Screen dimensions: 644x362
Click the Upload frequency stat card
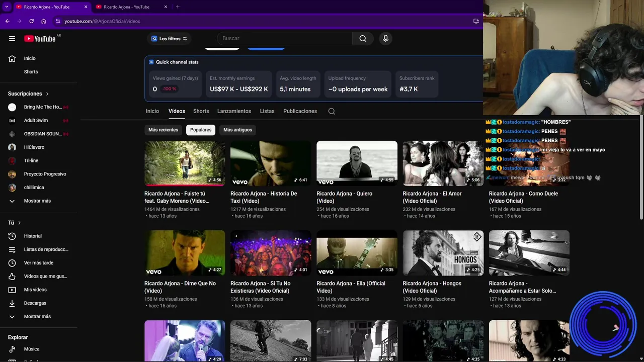[x=358, y=83]
